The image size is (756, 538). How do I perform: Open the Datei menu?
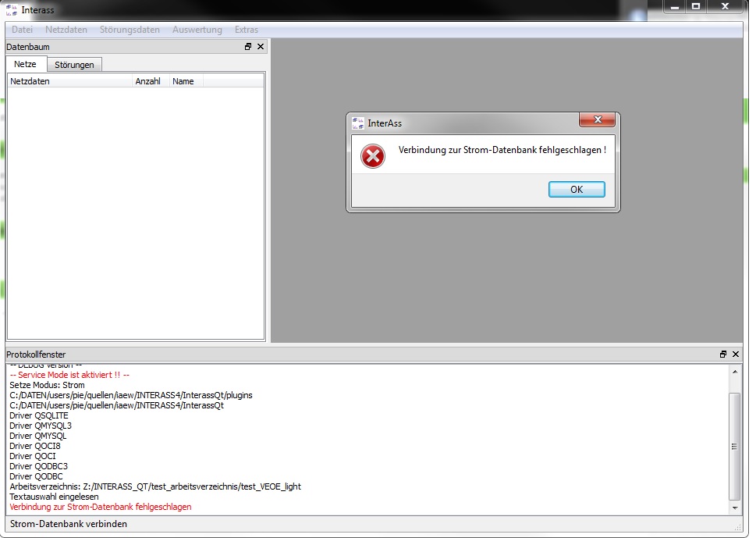(x=23, y=30)
